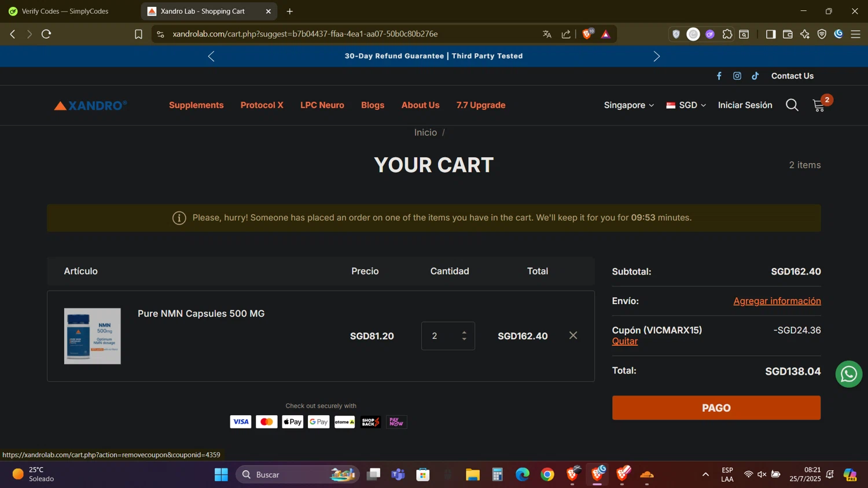Click the NMN product thumbnail image
This screenshot has height=488, width=868.
click(93, 336)
